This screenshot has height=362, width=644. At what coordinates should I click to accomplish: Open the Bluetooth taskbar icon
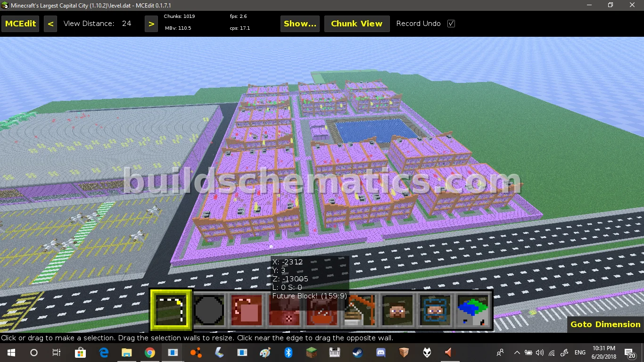[x=289, y=353]
